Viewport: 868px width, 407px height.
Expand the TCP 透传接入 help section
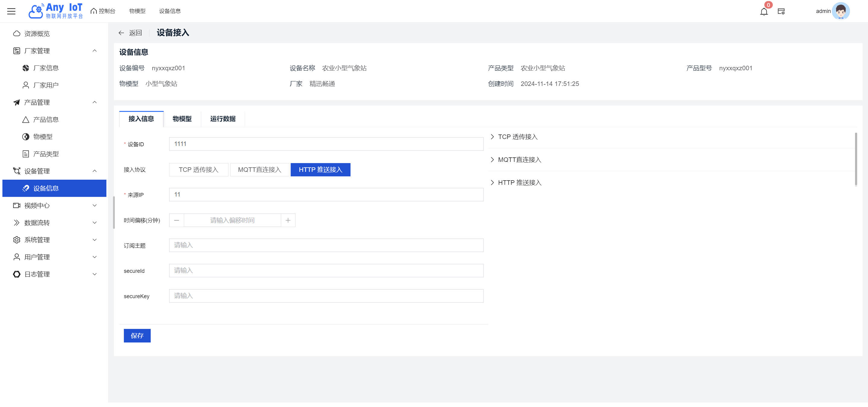pos(517,137)
